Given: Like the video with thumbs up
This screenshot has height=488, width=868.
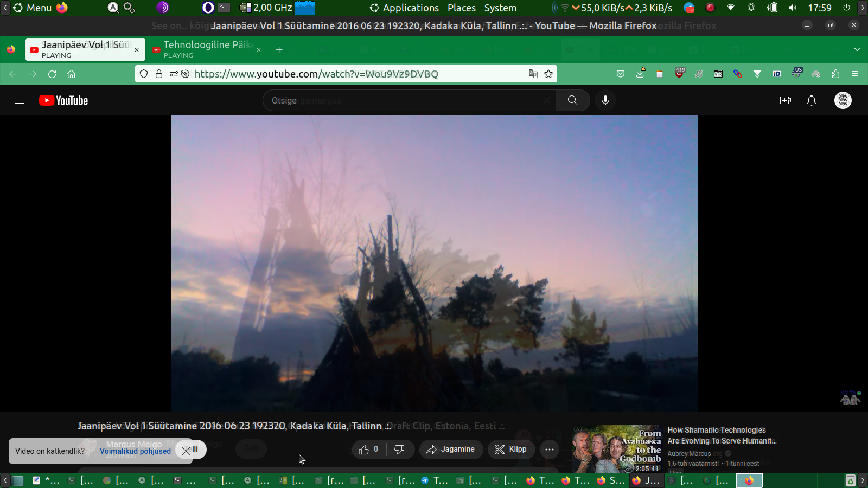Looking at the screenshot, I should pyautogui.click(x=368, y=449).
